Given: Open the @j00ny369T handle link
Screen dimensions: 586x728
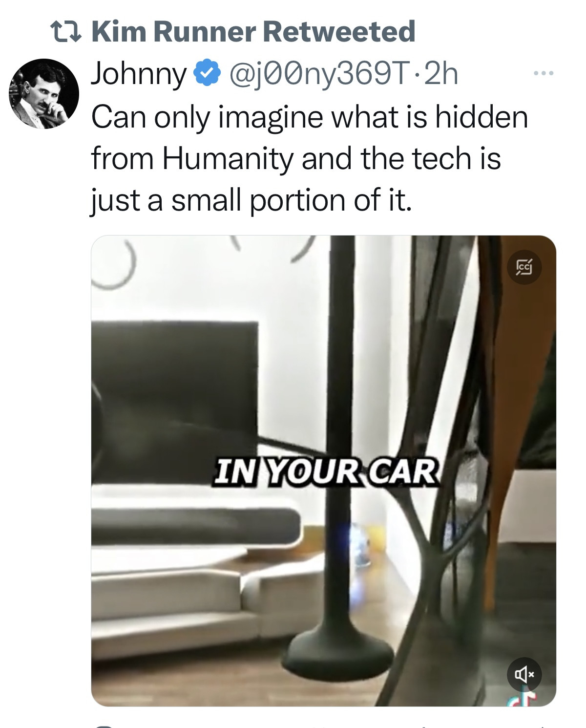Looking at the screenshot, I should click(x=314, y=74).
